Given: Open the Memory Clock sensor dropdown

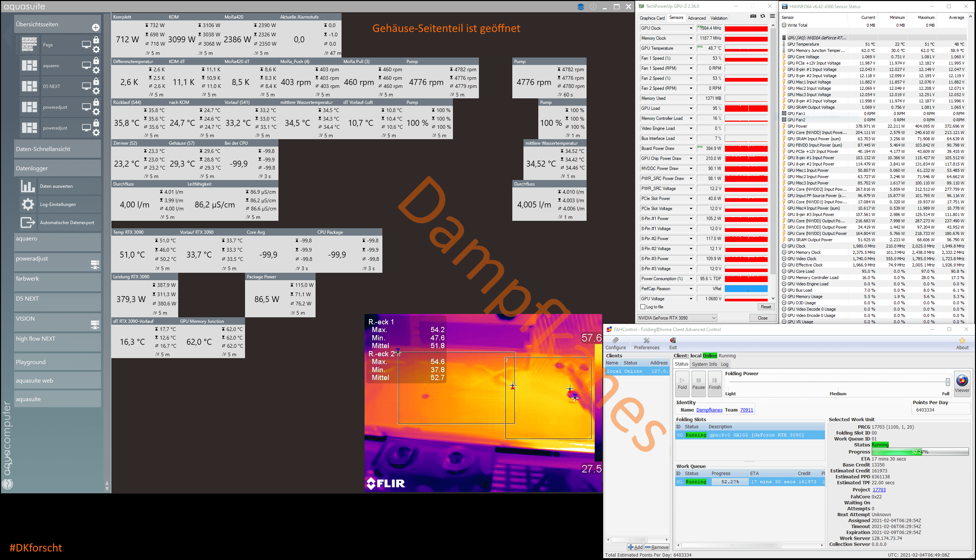Looking at the screenshot, I should point(691,38).
